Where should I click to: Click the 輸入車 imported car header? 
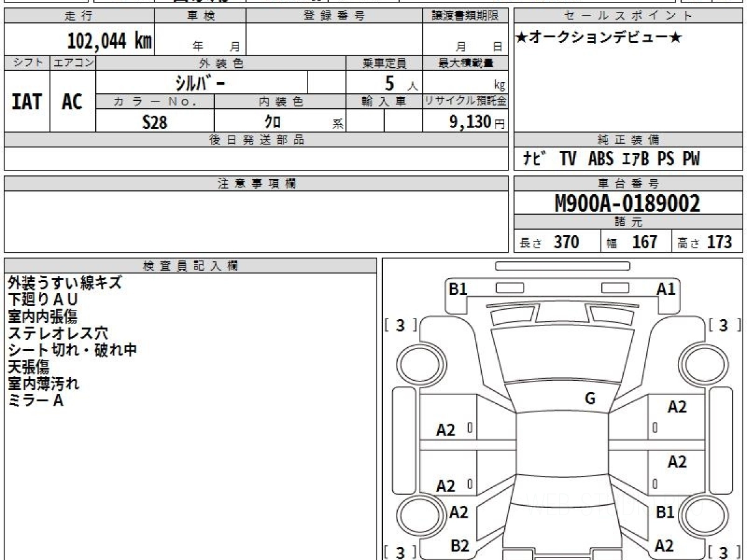(384, 101)
